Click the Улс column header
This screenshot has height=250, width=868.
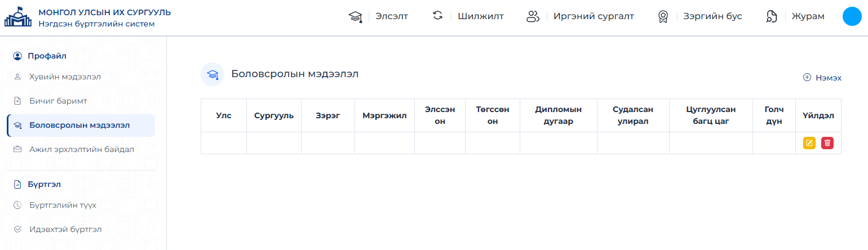click(224, 115)
